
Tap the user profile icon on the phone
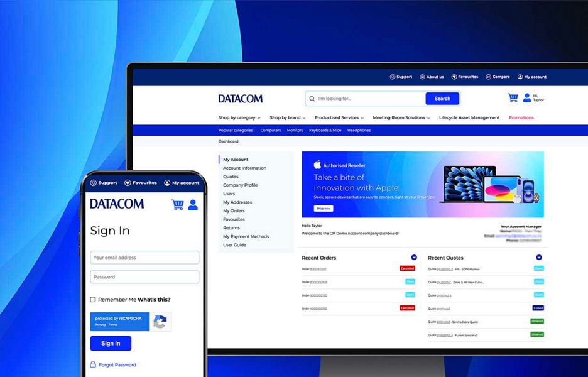[x=193, y=205]
